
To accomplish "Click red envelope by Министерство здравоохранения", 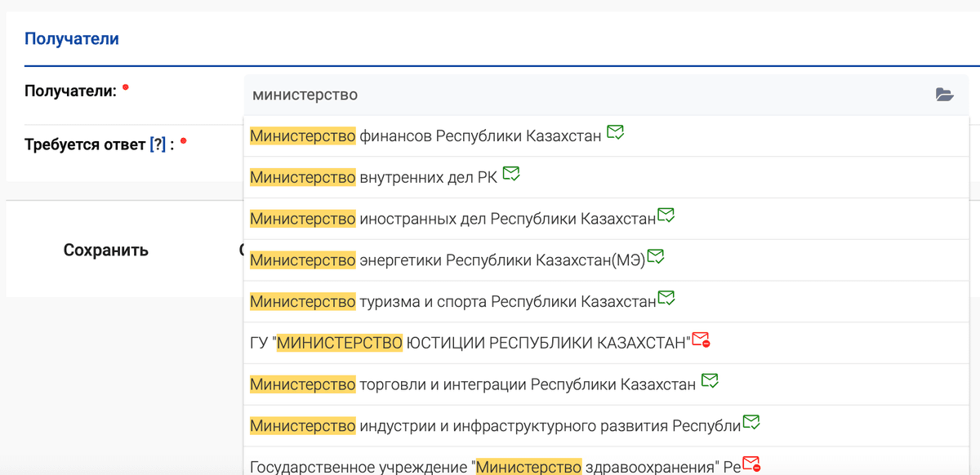I will pos(751,464).
